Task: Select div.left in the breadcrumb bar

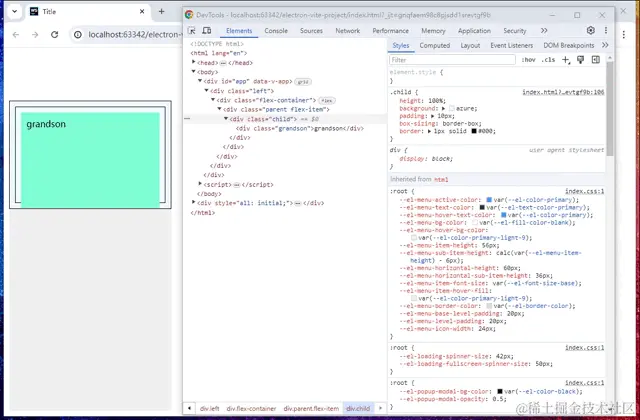Action: coord(209,408)
